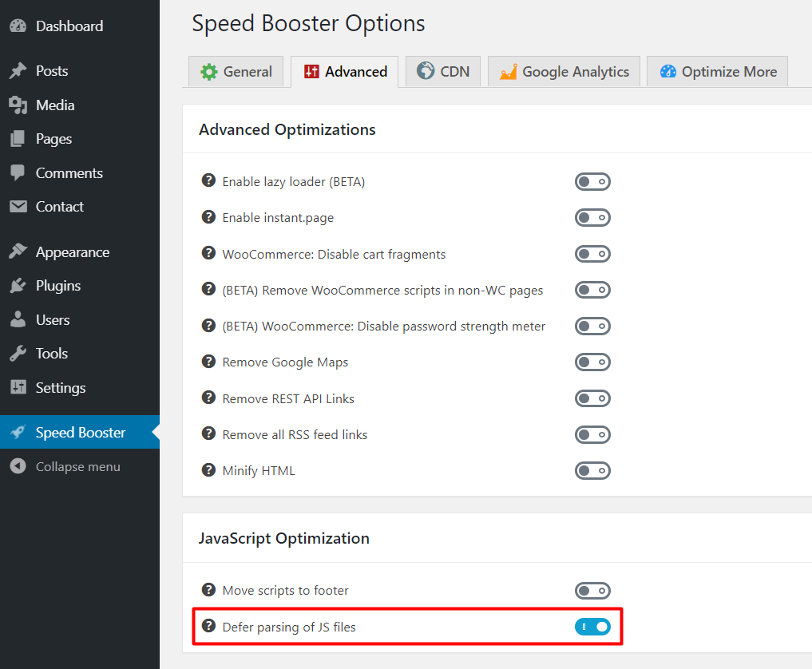Viewport: 812px width, 669px height.
Task: Click help icon for Remove Google Maps
Action: tap(208, 362)
